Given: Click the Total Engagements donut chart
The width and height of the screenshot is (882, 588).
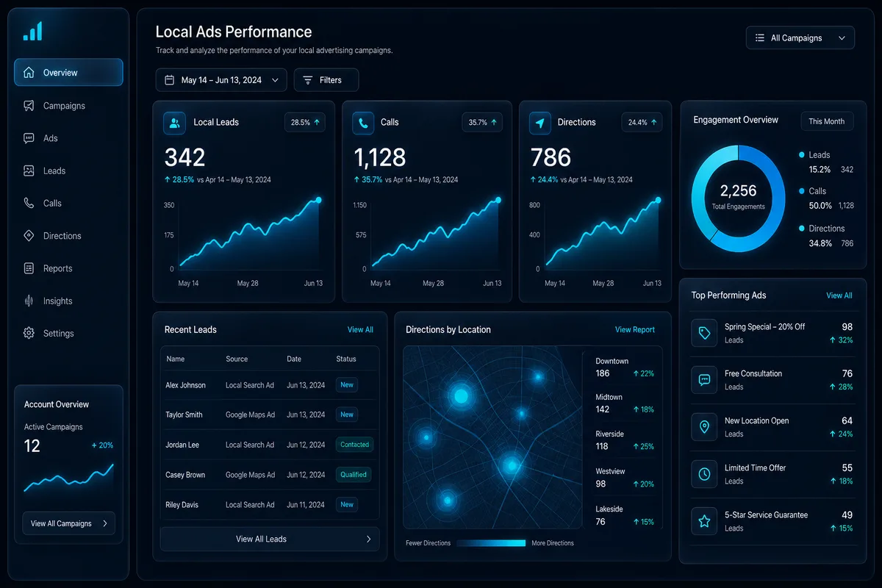Looking at the screenshot, I should 738,198.
